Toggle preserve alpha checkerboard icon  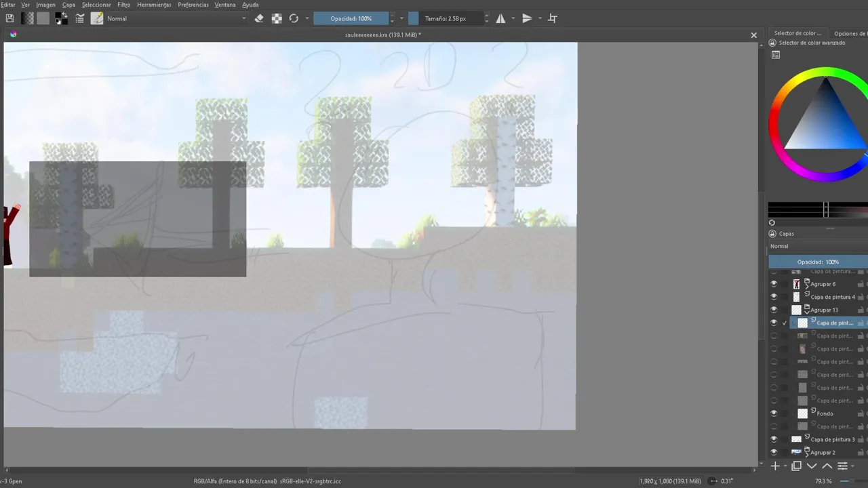tap(277, 18)
